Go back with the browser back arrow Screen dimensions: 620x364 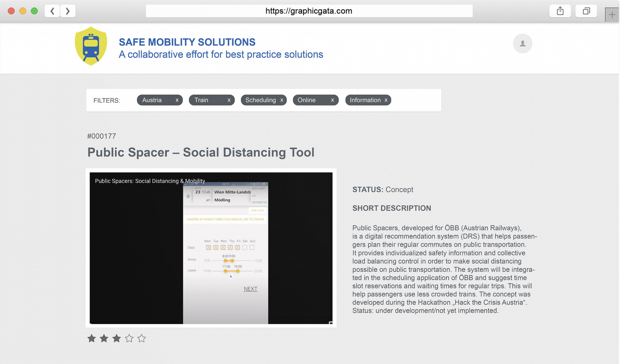[x=52, y=11]
